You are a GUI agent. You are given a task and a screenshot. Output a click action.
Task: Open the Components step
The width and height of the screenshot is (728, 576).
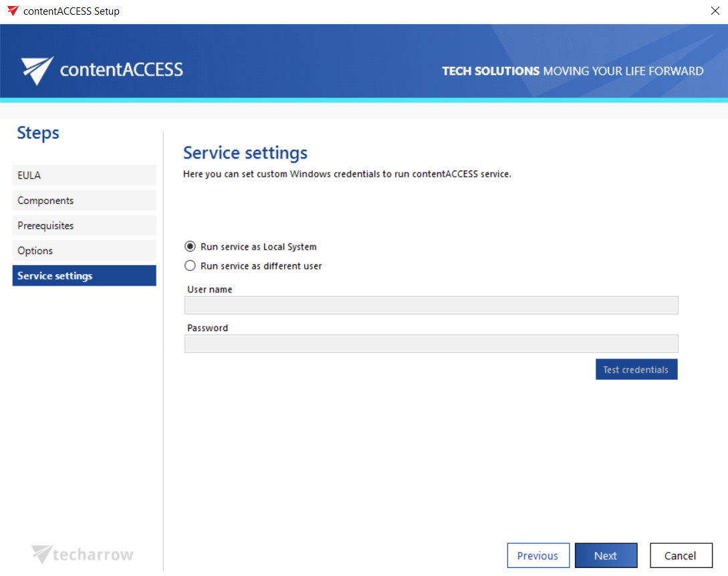(84, 201)
